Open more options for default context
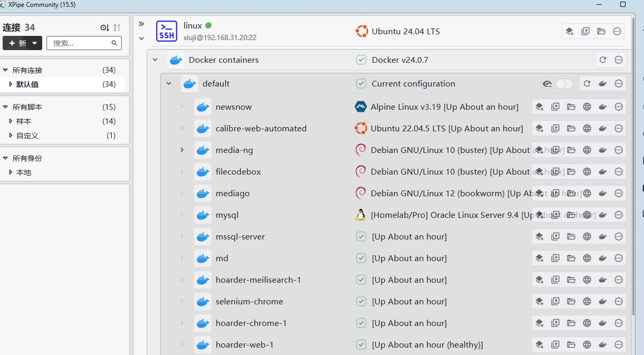 tap(619, 83)
